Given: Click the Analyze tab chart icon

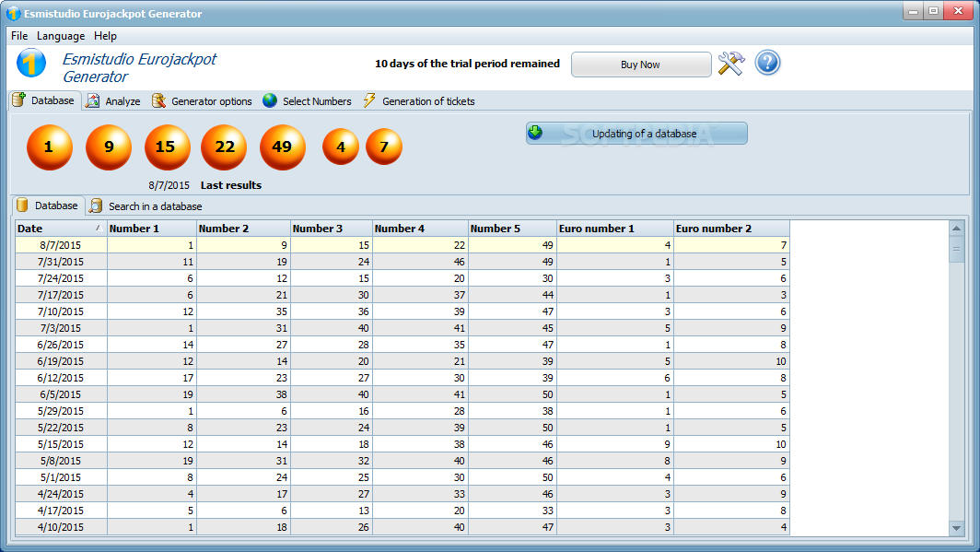Looking at the screenshot, I should 92,100.
